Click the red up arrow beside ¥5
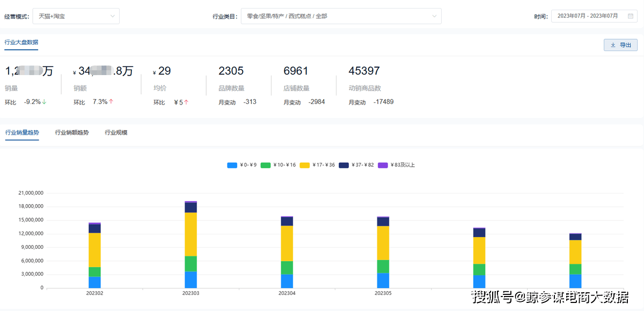 tap(186, 102)
